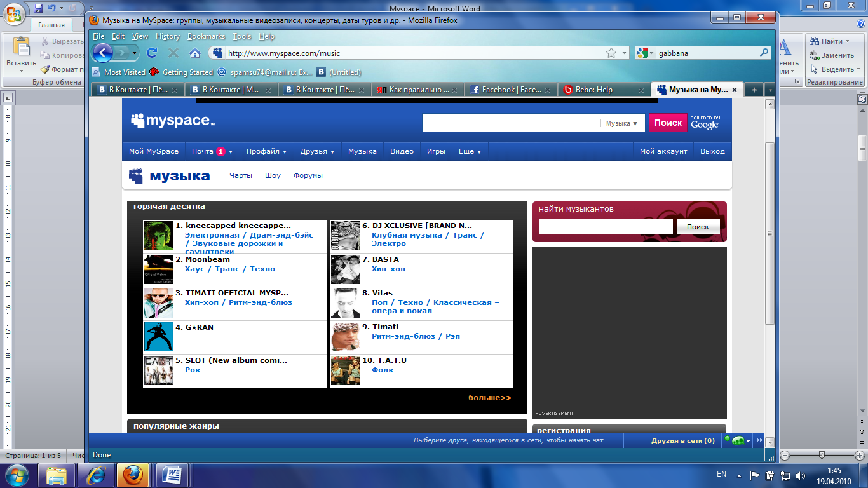Click the search magnifier icon in Firefox
The height and width of the screenshot is (488, 868).
764,53
